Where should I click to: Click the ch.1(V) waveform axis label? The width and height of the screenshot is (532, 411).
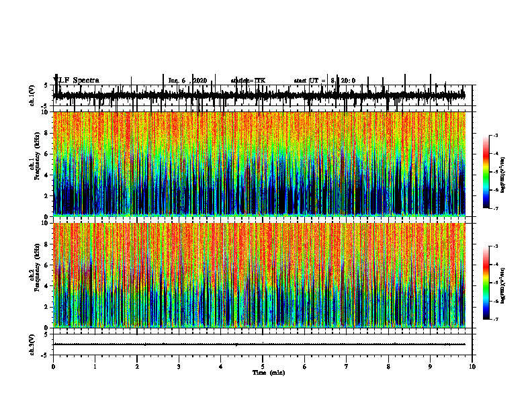pyautogui.click(x=32, y=95)
